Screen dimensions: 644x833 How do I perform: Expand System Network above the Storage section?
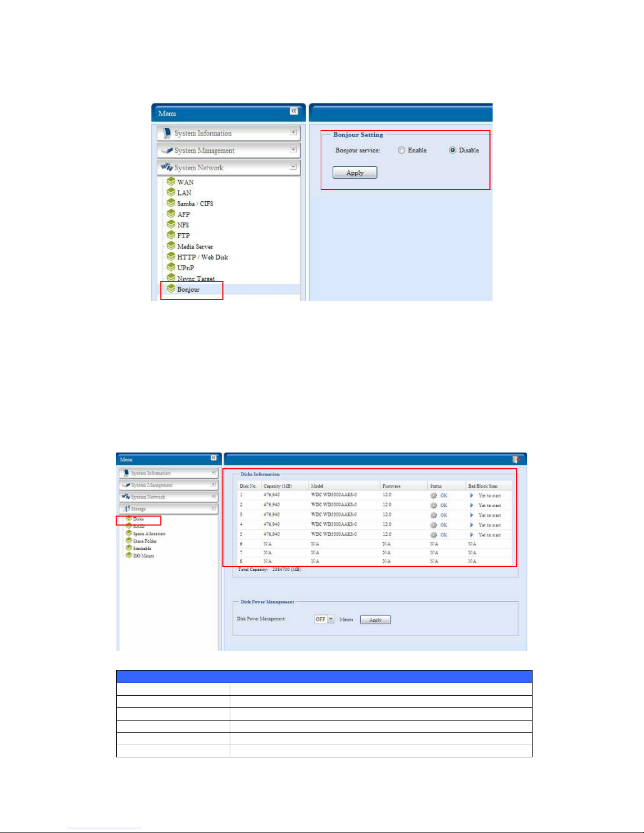[x=213, y=496]
